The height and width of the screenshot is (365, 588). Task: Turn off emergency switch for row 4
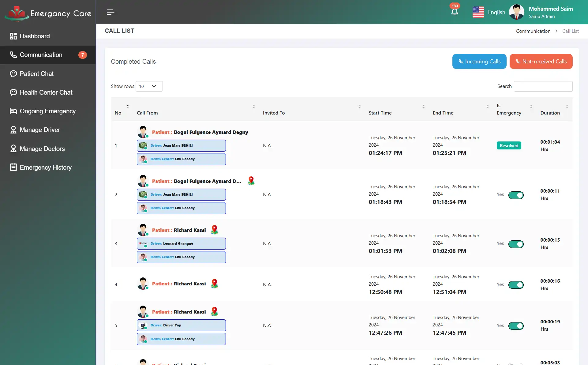pos(516,285)
